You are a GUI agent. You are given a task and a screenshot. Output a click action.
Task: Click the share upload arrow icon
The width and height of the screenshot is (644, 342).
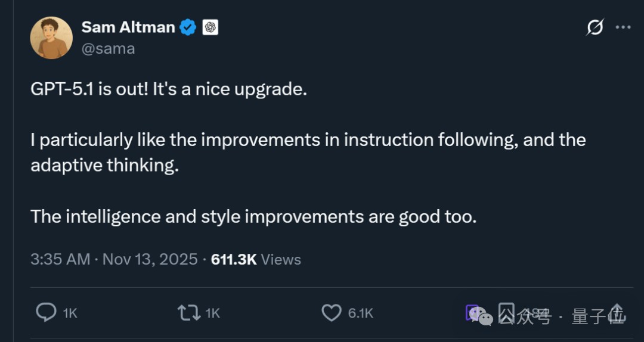pos(617,312)
